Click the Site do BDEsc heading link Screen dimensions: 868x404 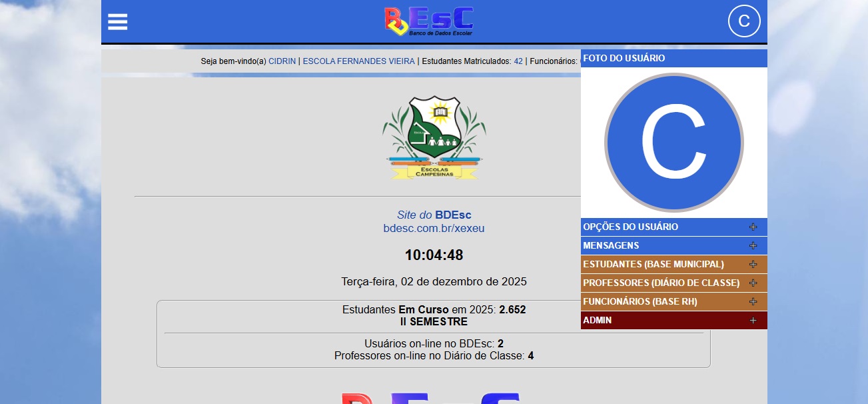pos(434,215)
